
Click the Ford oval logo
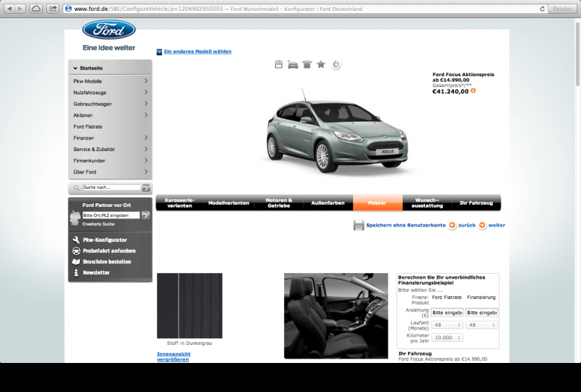tap(109, 30)
